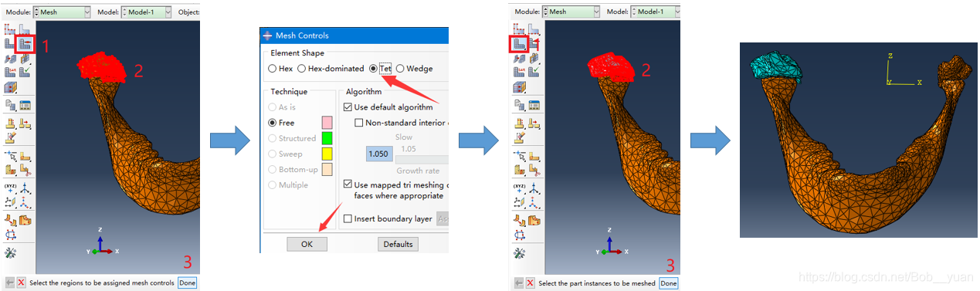
Task: Select the Free technique radio button
Action: (x=272, y=123)
